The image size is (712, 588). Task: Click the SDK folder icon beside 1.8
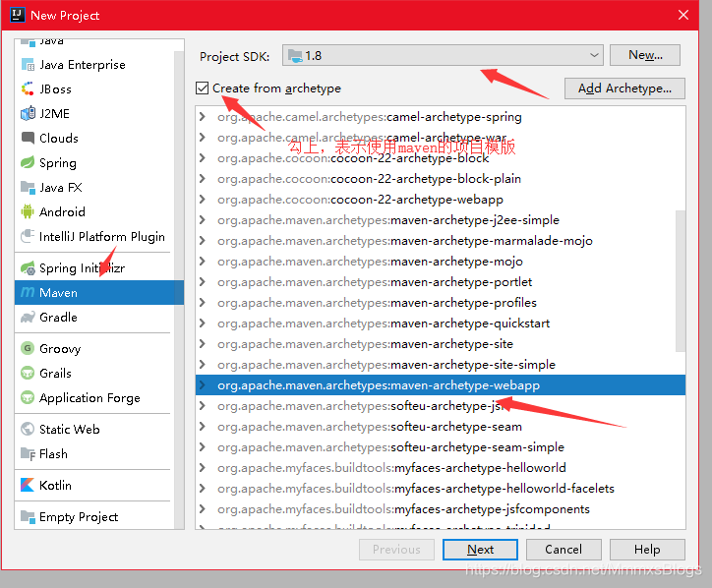(296, 56)
